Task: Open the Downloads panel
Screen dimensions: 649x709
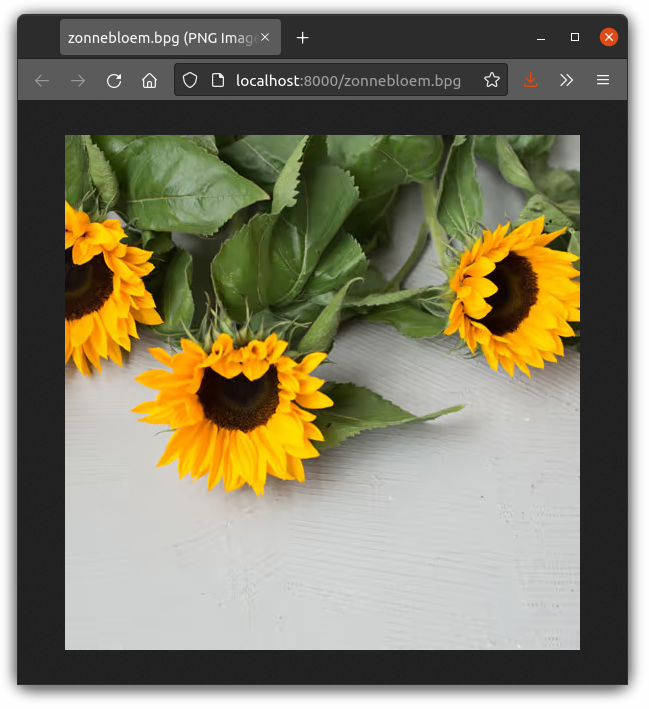Action: [x=531, y=80]
